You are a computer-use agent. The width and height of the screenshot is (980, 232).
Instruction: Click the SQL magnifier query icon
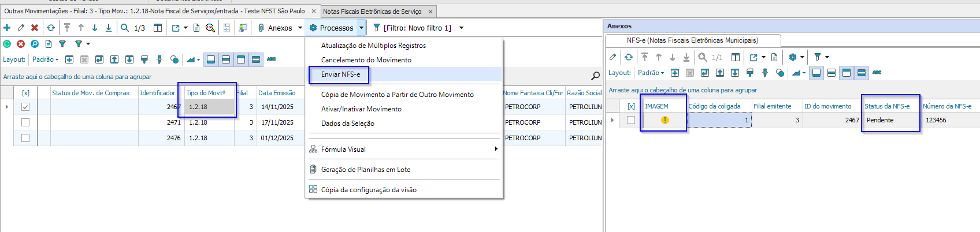pos(210,28)
